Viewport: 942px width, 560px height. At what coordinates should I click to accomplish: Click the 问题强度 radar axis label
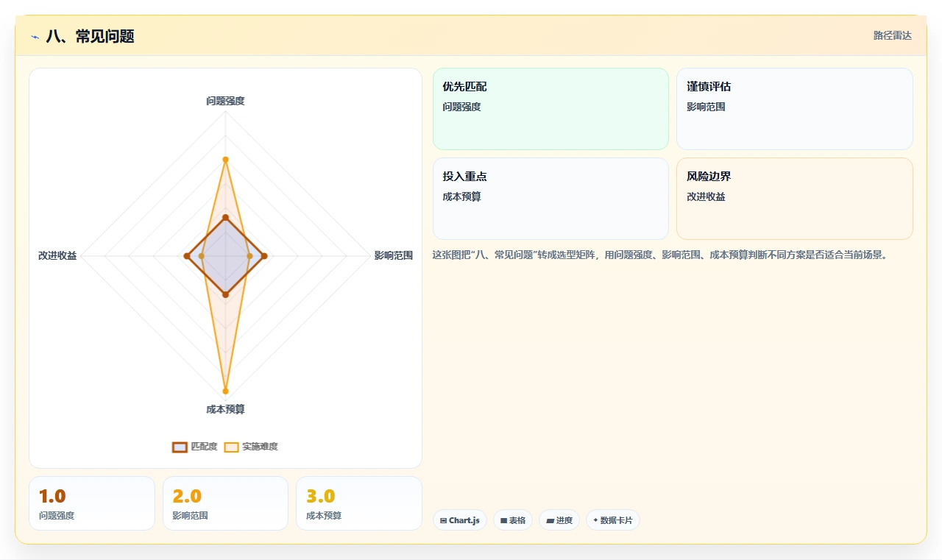(225, 101)
